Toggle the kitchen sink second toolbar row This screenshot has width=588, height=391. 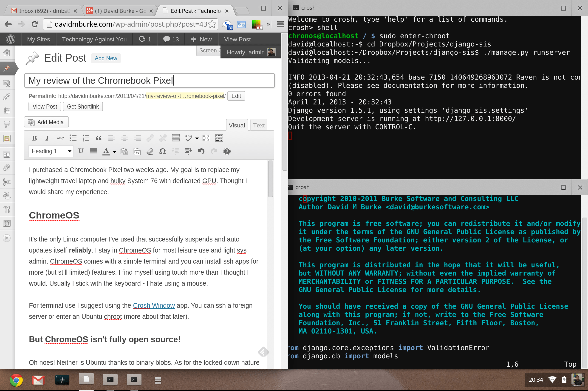219,138
